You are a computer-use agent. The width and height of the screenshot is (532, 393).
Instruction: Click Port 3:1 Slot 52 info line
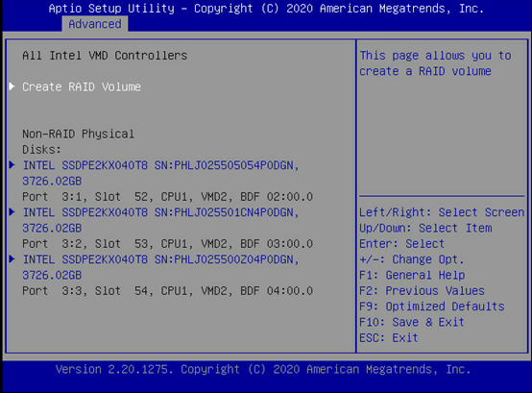[168, 197]
